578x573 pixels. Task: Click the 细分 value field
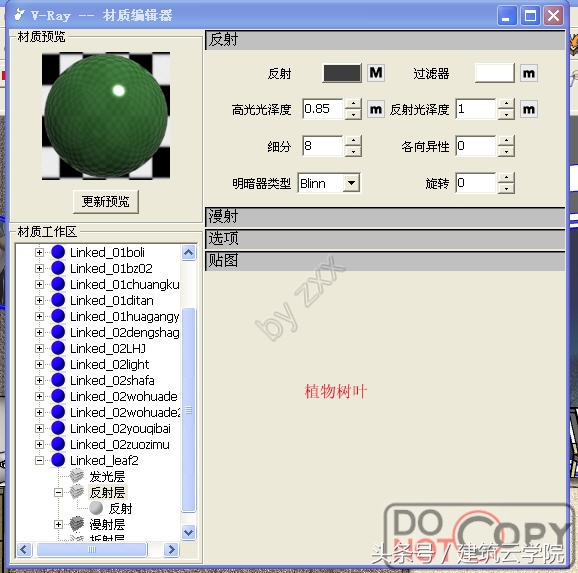click(323, 146)
